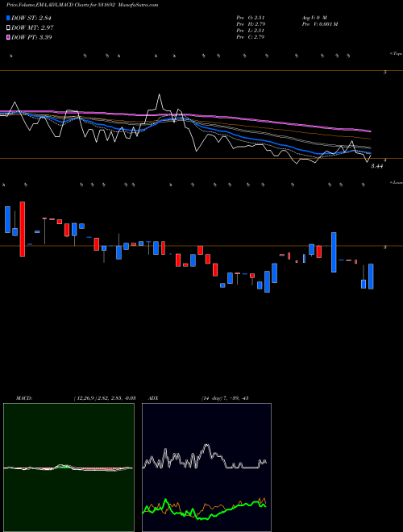Click the 'Pre H: 2.79' value

tap(251, 24)
